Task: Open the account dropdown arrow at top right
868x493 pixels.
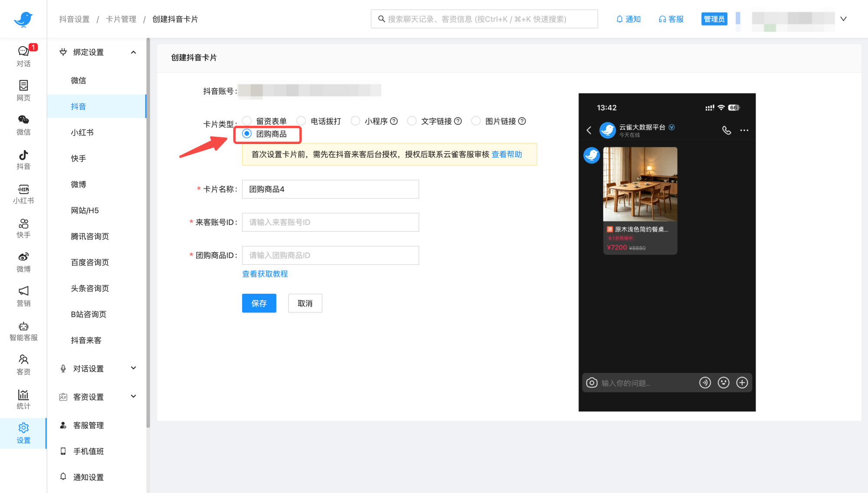Action: pos(843,19)
